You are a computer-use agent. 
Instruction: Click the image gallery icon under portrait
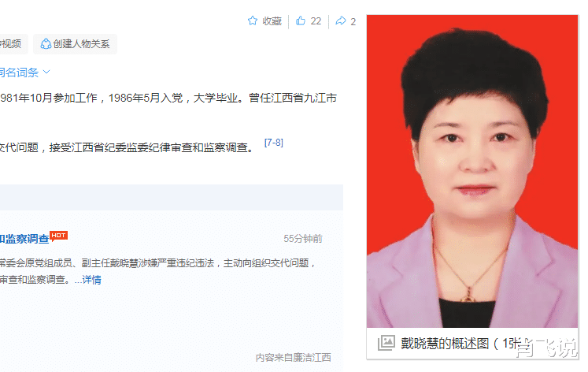click(x=386, y=343)
